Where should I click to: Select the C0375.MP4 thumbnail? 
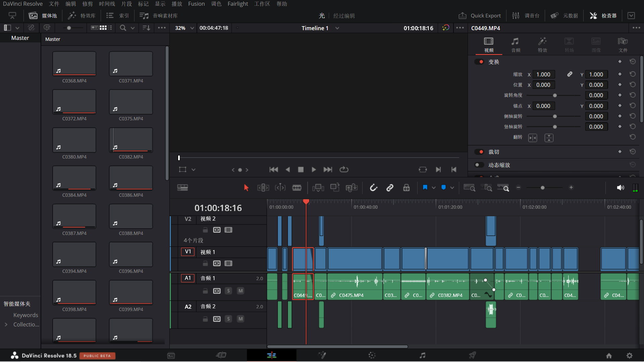pyautogui.click(x=131, y=102)
